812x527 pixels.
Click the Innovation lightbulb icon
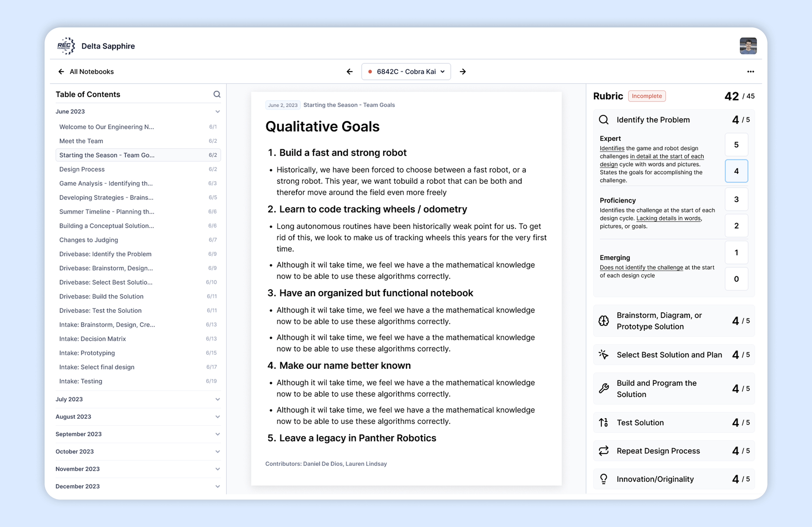(604, 479)
